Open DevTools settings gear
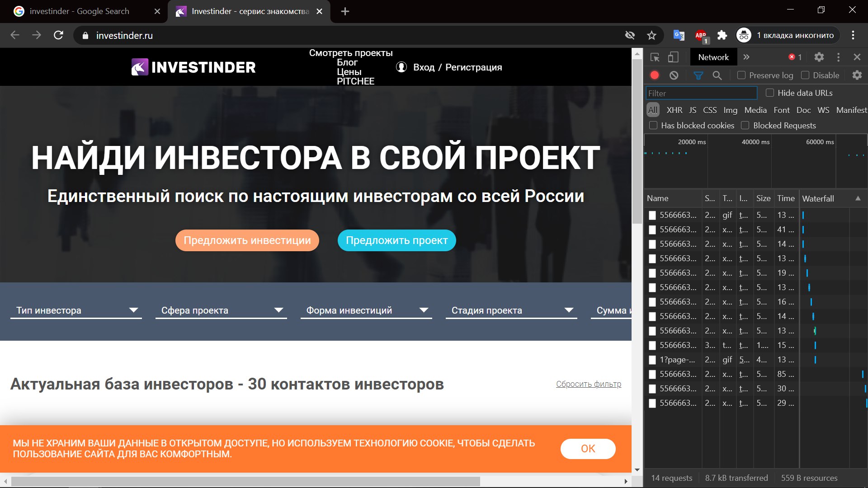 point(819,57)
